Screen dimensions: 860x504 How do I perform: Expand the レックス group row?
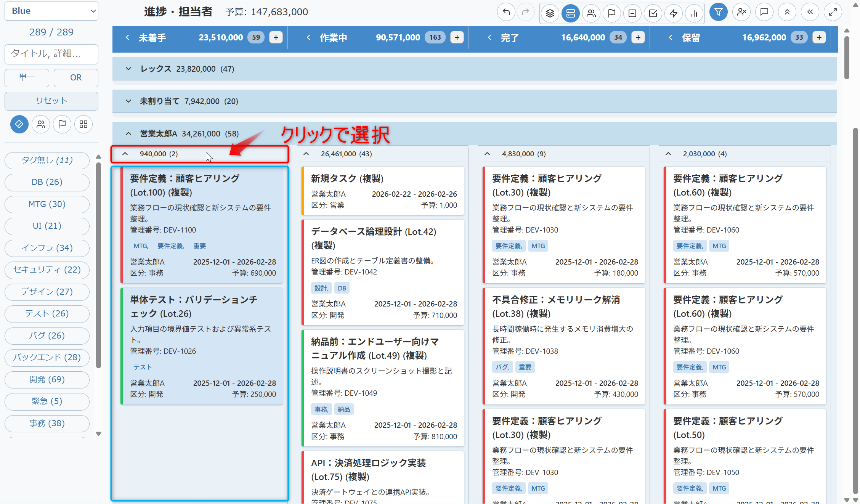click(x=128, y=69)
